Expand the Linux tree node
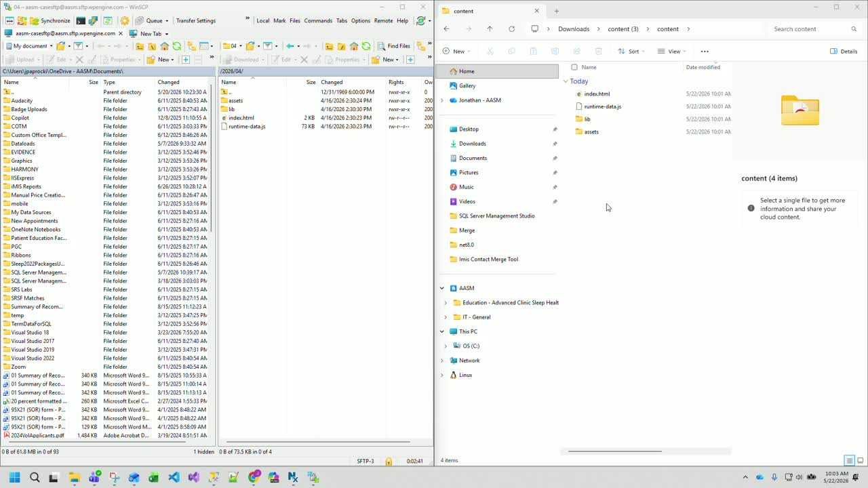868x488 pixels. (x=442, y=375)
